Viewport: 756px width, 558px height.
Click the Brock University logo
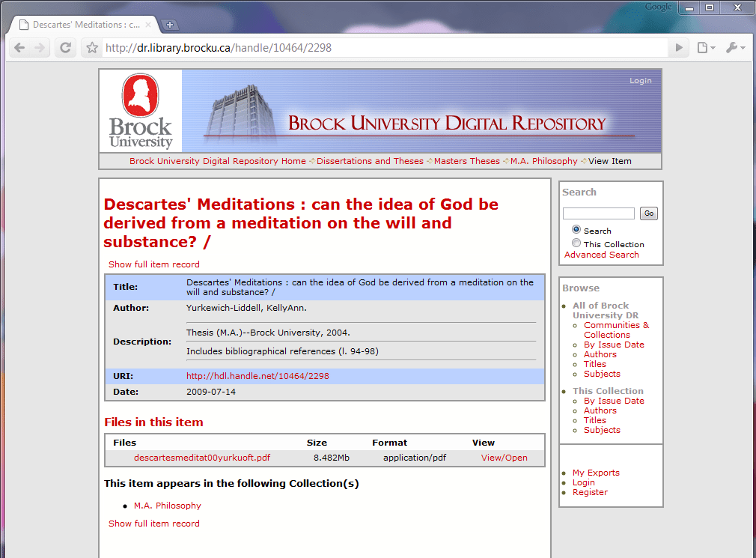coord(140,111)
